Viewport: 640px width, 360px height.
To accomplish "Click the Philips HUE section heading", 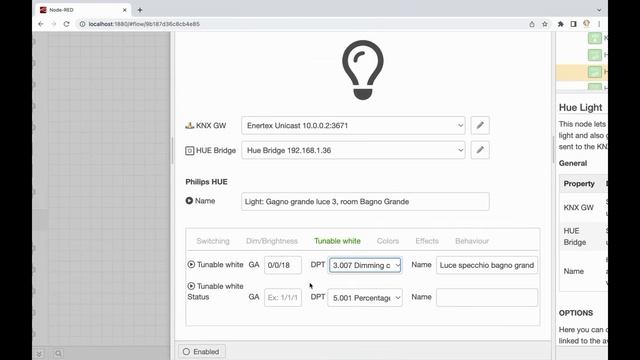I will click(x=207, y=182).
